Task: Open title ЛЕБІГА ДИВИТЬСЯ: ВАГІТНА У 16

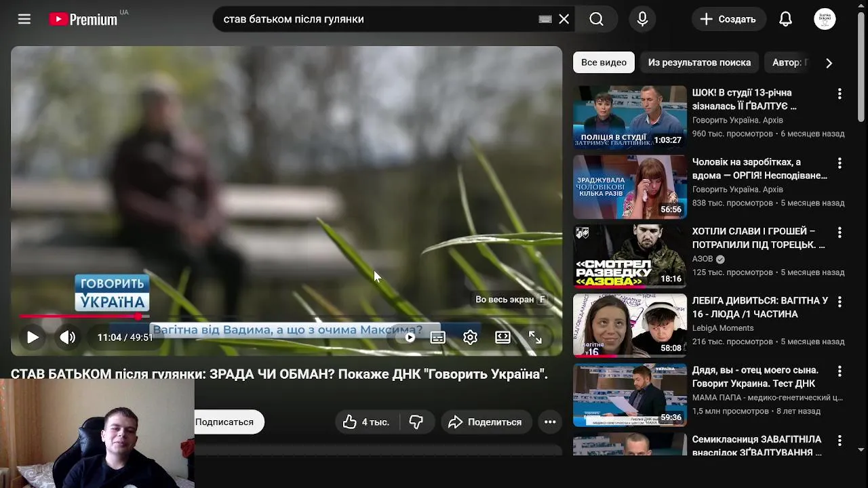Action: 760,307
